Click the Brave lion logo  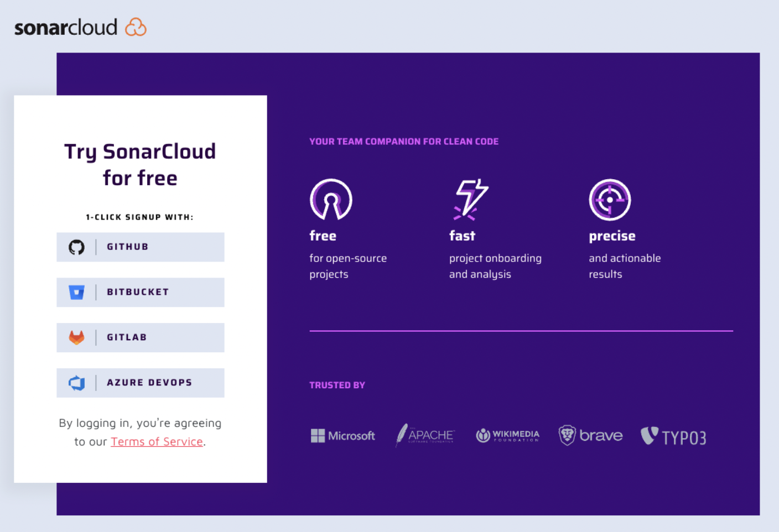(590, 435)
